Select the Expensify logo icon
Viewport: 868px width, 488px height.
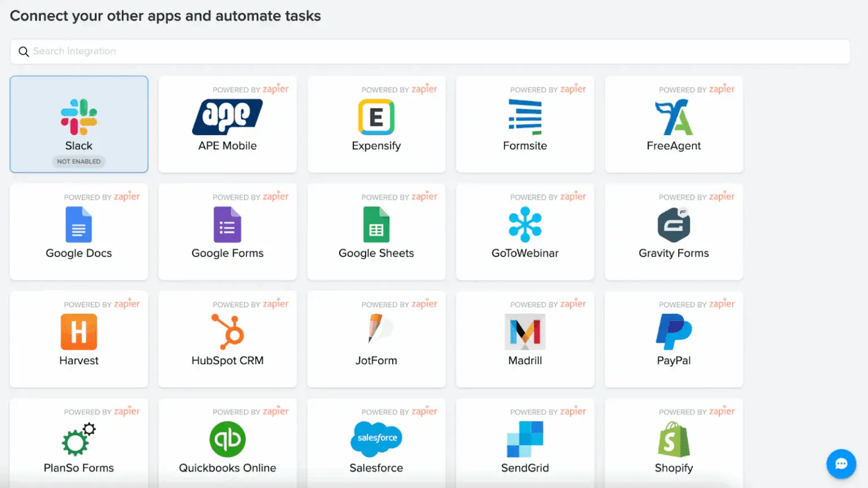(376, 116)
